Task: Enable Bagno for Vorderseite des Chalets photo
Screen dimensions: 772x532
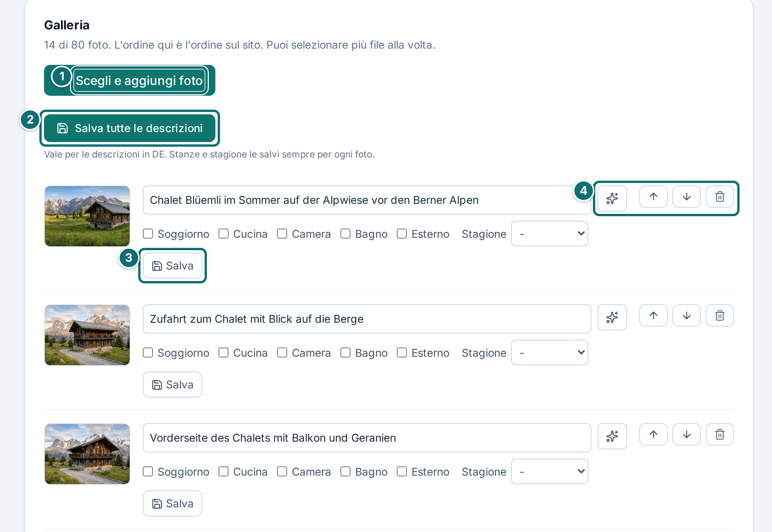Action: click(x=345, y=471)
